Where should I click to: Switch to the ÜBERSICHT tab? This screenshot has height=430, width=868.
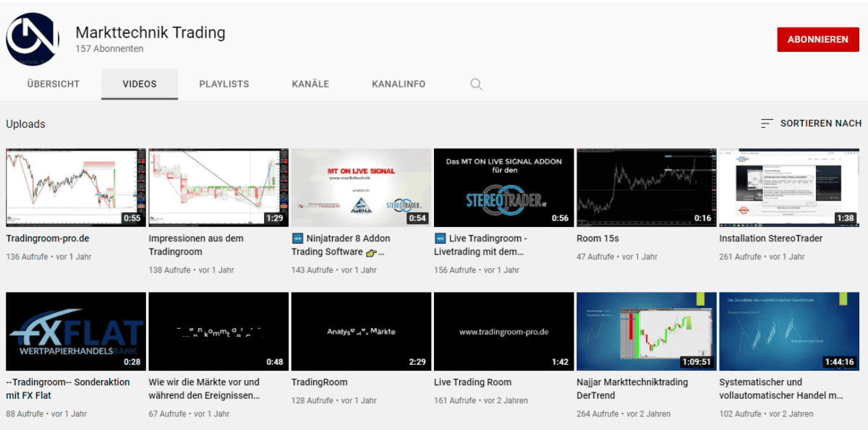53,84
